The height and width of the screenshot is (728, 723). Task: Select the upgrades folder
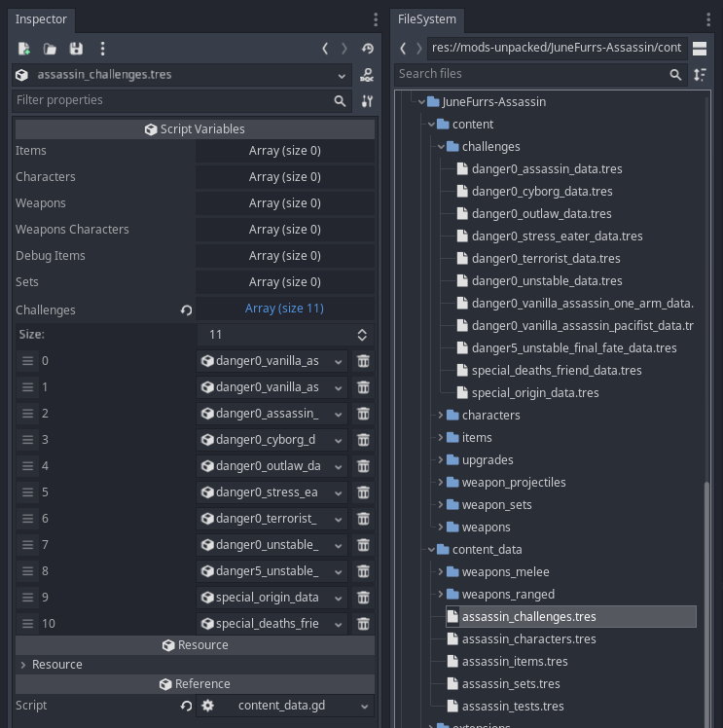488,460
